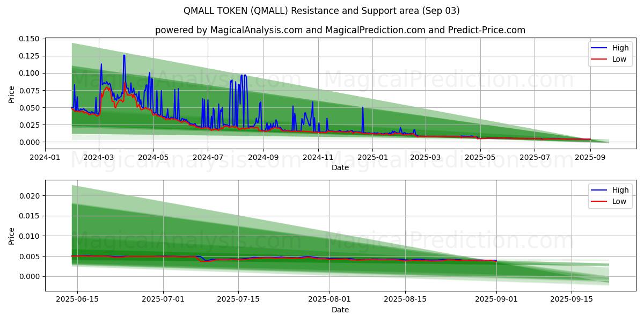Click the 2025-06-15 date tick label
The image size is (644, 322).
pyautogui.click(x=77, y=299)
